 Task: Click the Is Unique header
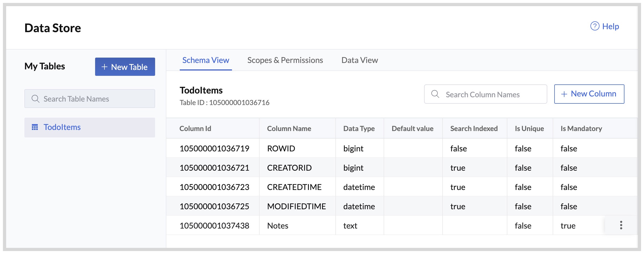click(x=529, y=129)
